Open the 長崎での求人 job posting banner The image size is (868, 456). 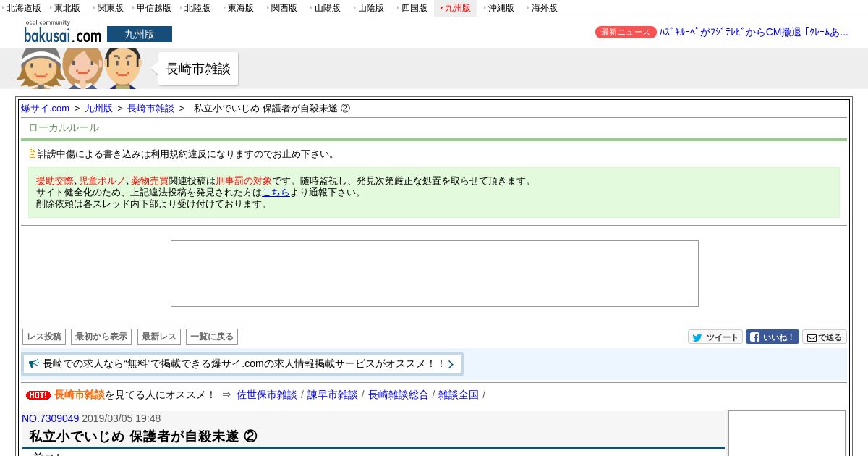(x=242, y=364)
